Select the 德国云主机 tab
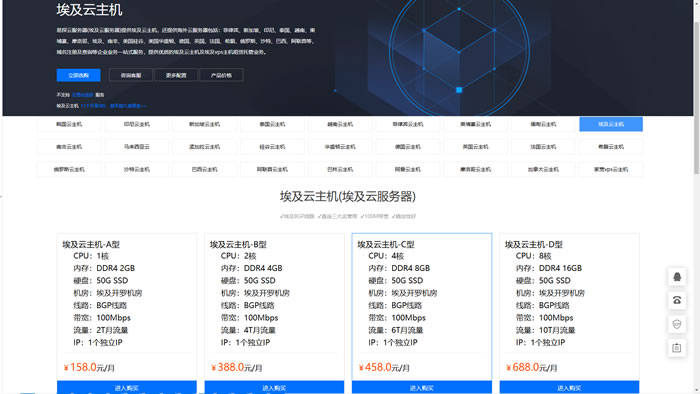The width and height of the screenshot is (700, 394). pos(408,147)
